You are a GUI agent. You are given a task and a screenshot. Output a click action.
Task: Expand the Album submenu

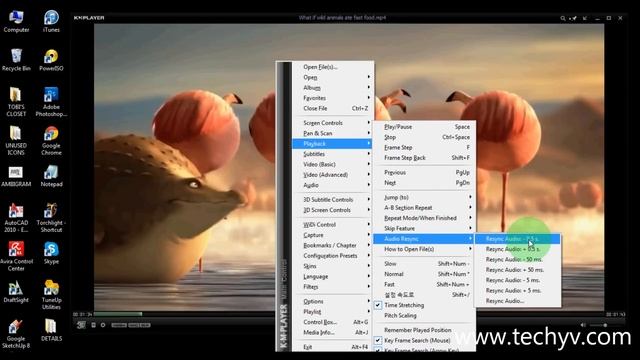pyautogui.click(x=332, y=87)
